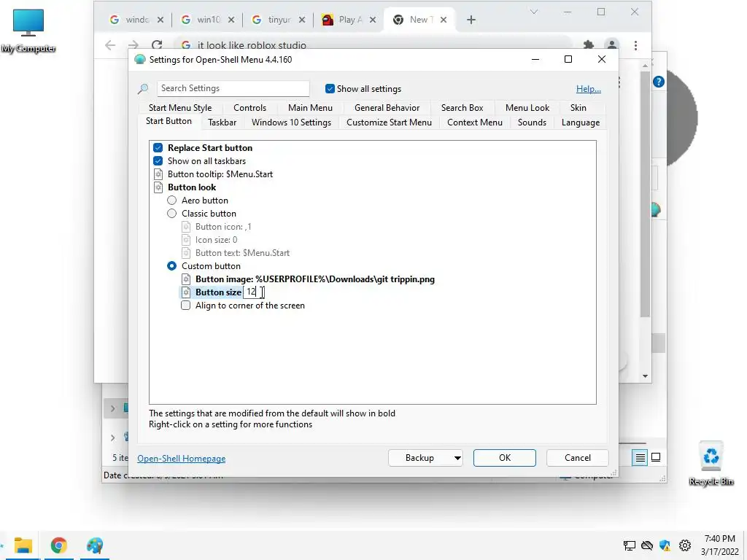Click the scrollbar thumb beside the Settings dialog
This screenshot has height=560, width=747.
click(x=645, y=194)
